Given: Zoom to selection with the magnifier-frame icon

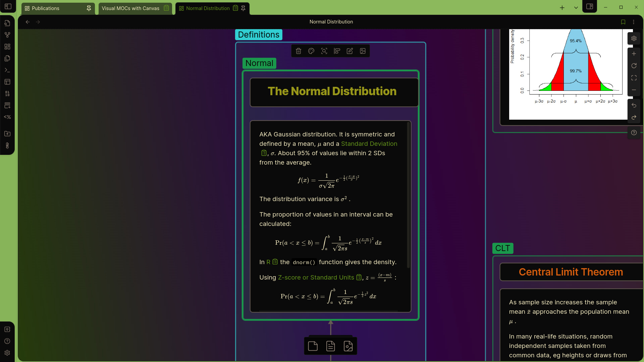Looking at the screenshot, I should tap(324, 51).
